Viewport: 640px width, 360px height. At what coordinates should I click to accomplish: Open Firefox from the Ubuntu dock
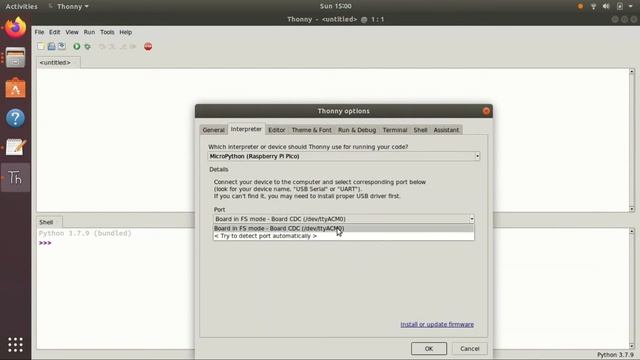click(16, 28)
